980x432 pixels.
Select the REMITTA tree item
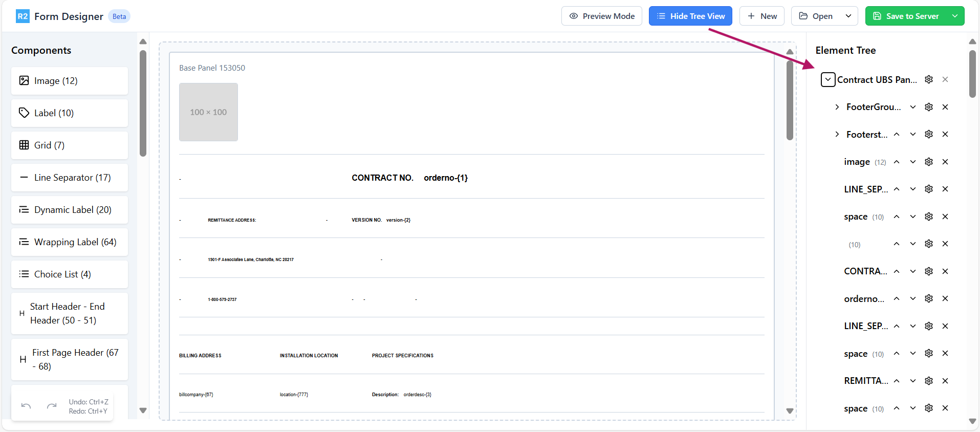pyautogui.click(x=866, y=381)
